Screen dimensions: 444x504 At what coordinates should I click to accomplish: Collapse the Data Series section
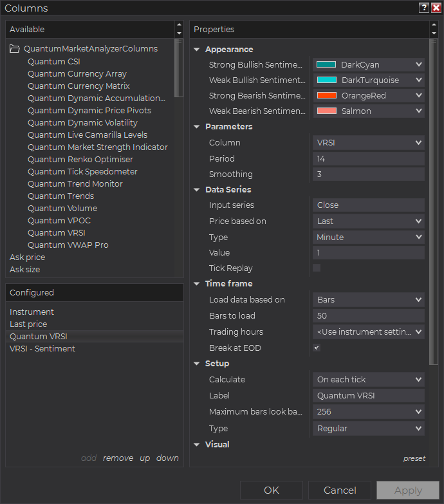coord(197,190)
